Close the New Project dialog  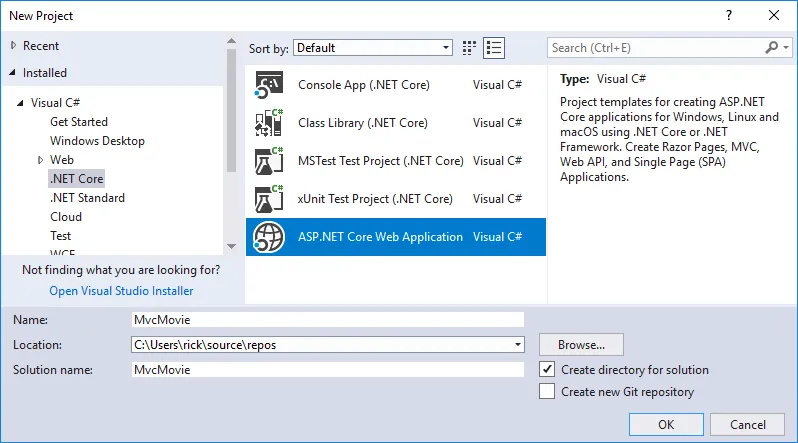(774, 15)
